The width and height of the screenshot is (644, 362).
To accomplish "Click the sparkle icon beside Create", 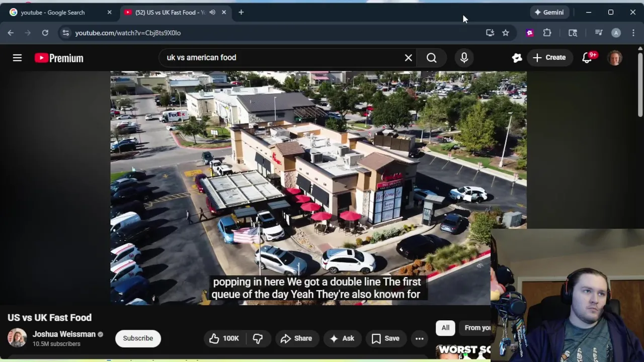I will pyautogui.click(x=517, y=58).
